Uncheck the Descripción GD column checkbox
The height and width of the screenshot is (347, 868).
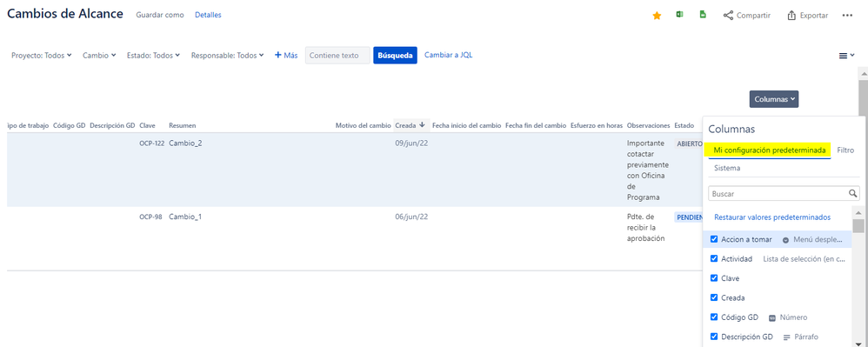click(x=714, y=336)
